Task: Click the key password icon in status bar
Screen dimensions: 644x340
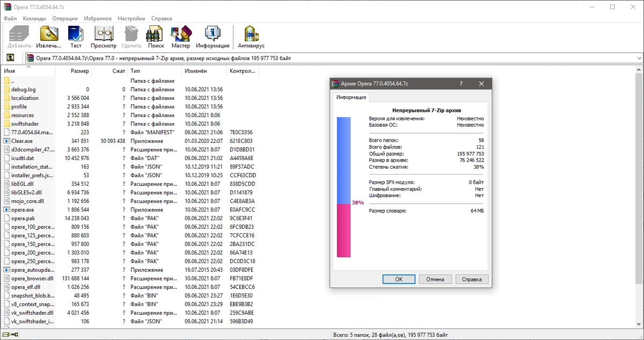Action: 14,335
